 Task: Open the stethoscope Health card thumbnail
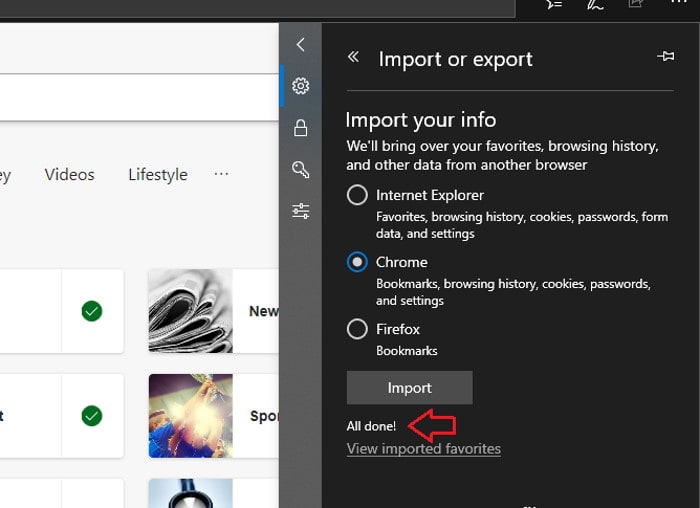tap(191, 493)
